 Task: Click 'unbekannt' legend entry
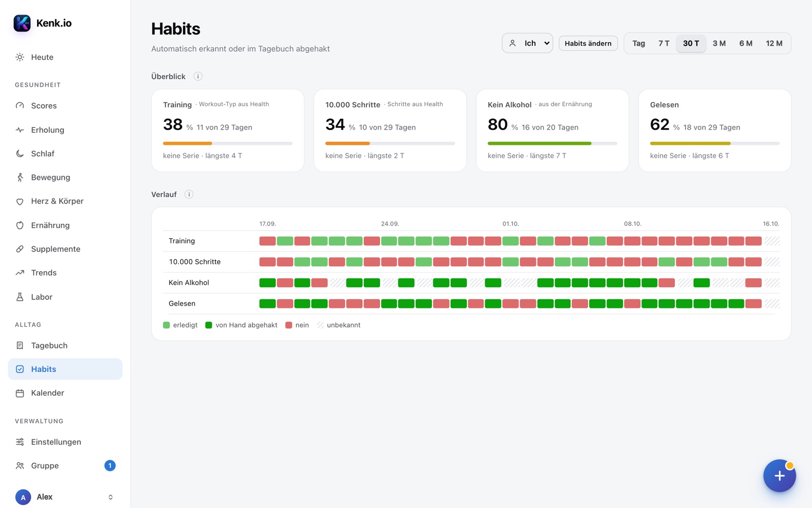(339, 325)
